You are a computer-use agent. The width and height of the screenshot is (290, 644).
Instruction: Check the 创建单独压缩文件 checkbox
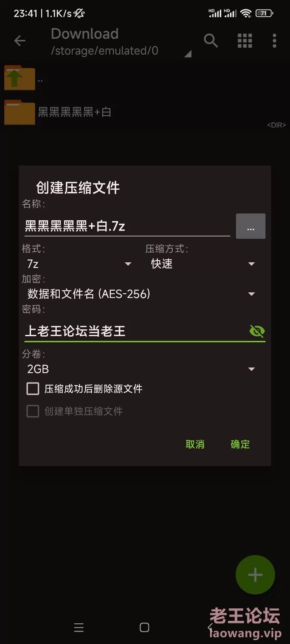pyautogui.click(x=33, y=412)
